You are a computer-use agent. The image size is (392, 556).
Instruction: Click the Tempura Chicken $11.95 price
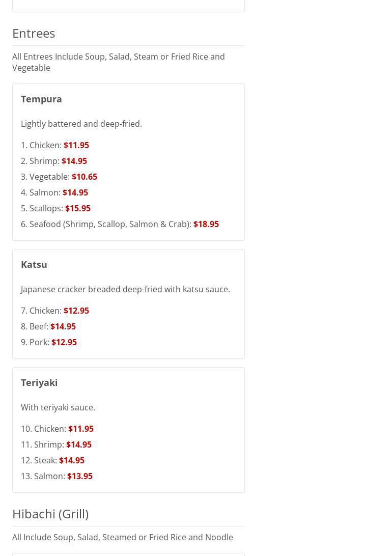pyautogui.click(x=76, y=146)
